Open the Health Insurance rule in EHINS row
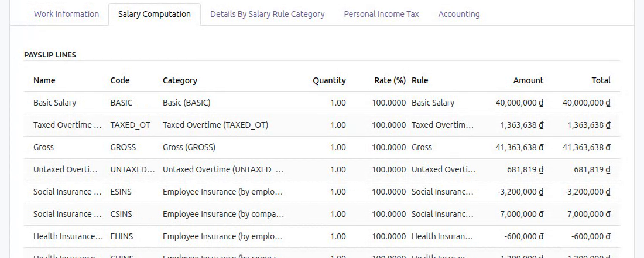 pos(443,236)
